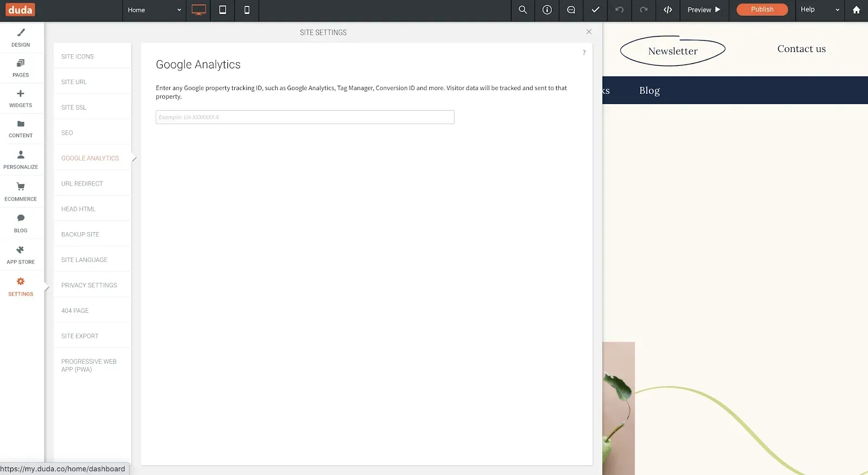Open the Settings panel
The height and width of the screenshot is (475, 868).
pyautogui.click(x=21, y=286)
